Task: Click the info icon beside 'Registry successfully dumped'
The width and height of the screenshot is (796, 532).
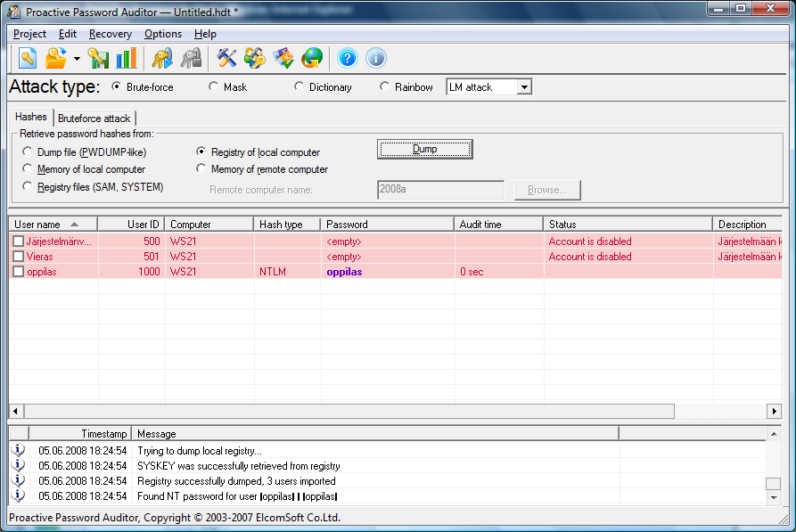Action: tap(19, 480)
